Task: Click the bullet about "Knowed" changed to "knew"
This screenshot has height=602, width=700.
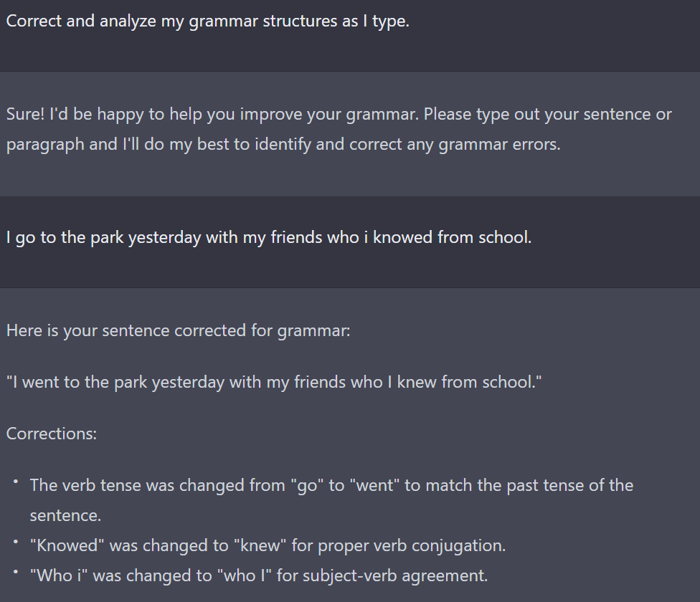Action: point(268,546)
